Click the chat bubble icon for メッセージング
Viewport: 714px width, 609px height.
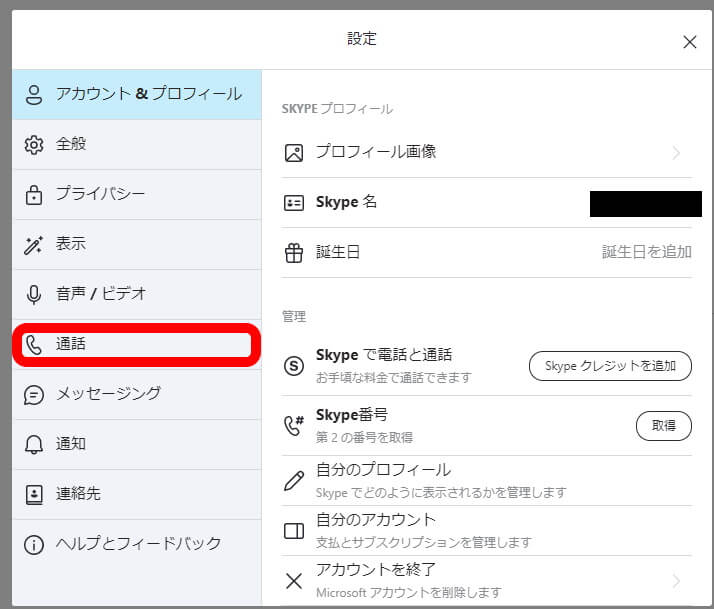click(34, 395)
